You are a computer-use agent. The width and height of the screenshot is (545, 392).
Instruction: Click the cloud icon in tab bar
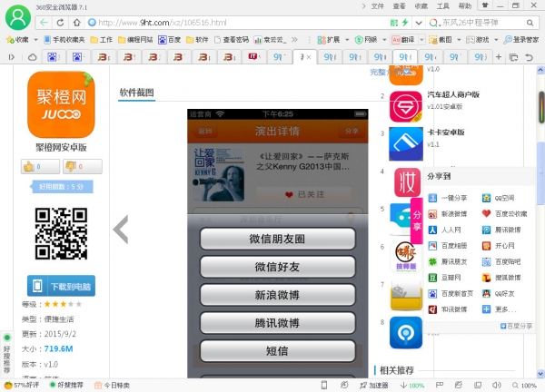[x=32, y=57]
